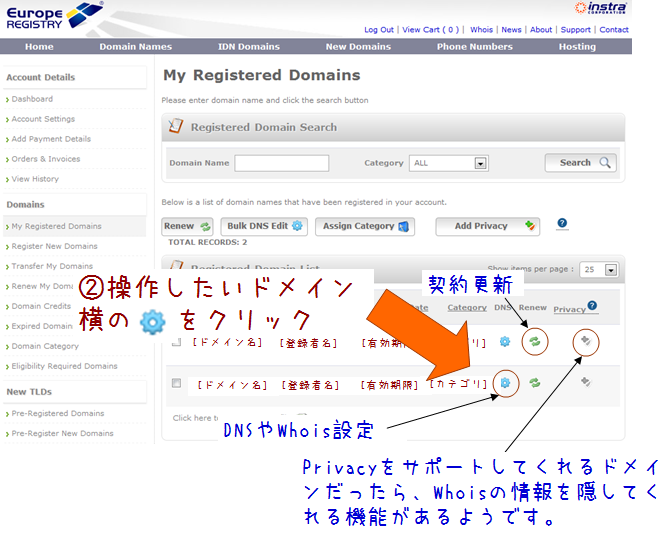Screen dimensions: 666x533
Task: Open Pre-Registered Domains in sidebar
Action: click(x=57, y=413)
